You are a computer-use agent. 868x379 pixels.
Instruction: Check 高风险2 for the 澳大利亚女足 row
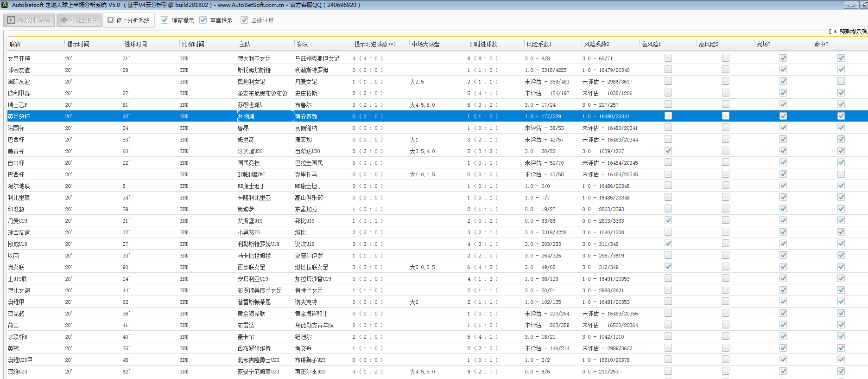point(725,58)
